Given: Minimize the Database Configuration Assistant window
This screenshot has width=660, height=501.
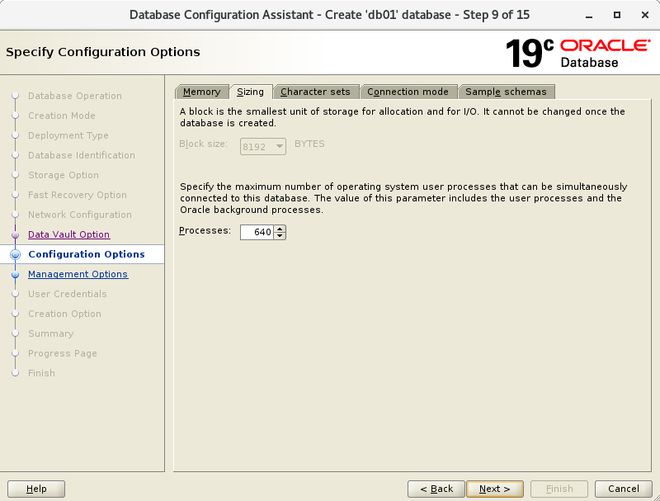Looking at the screenshot, I should pyautogui.click(x=589, y=15).
